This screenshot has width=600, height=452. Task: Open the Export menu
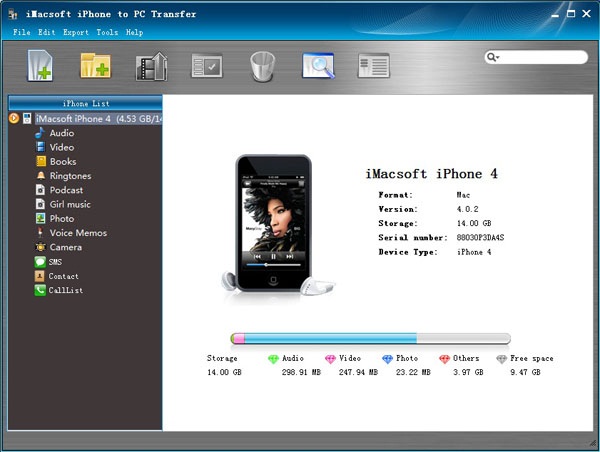tap(76, 32)
